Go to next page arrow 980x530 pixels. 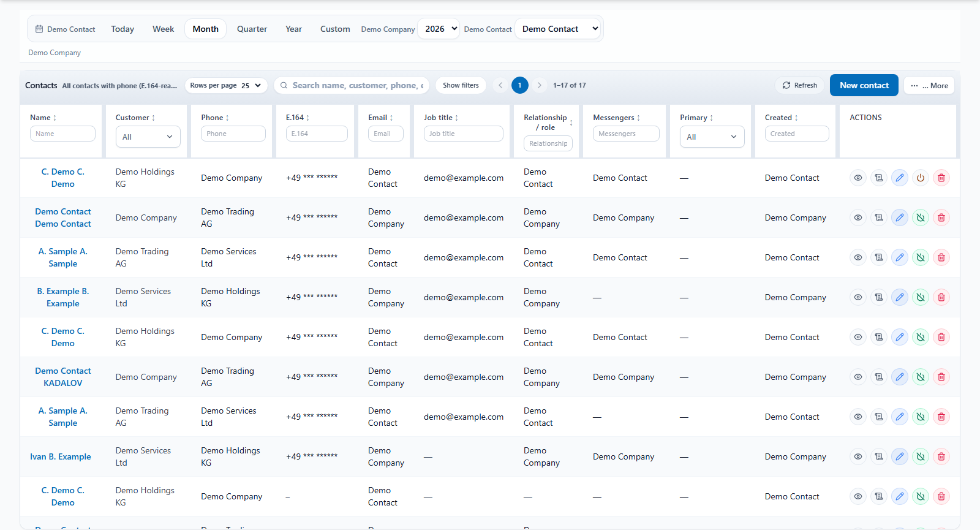point(540,85)
